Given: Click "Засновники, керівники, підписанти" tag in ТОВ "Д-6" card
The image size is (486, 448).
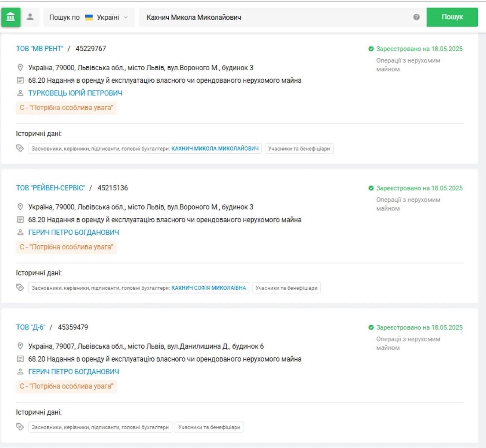Looking at the screenshot, I should coord(100,427).
